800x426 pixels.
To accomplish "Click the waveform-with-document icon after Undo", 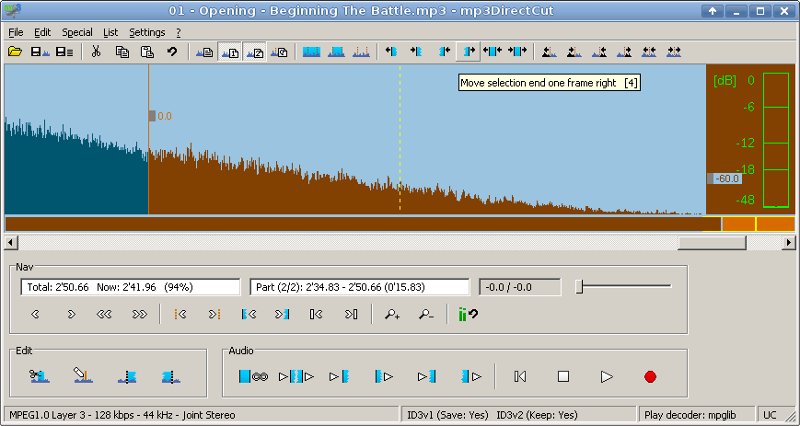I will (x=205, y=52).
